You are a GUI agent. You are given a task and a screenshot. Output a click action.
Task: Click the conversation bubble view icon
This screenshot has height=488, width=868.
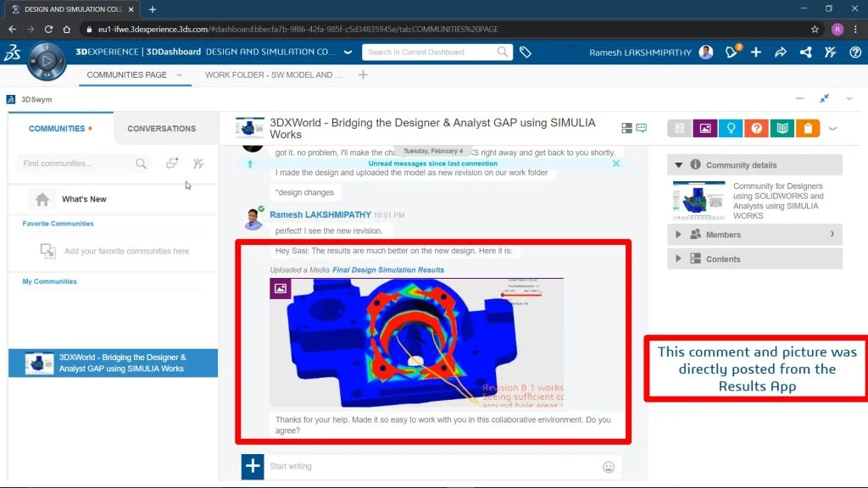pos(642,128)
